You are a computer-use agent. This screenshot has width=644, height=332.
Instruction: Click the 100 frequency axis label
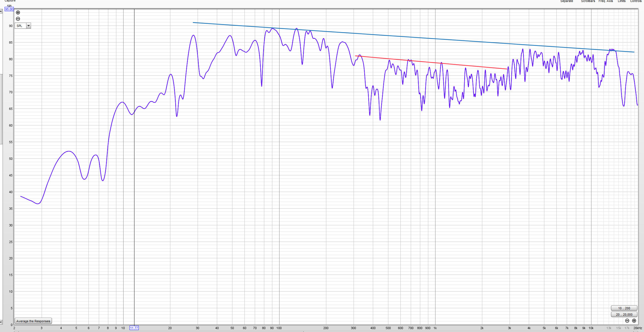click(279, 328)
